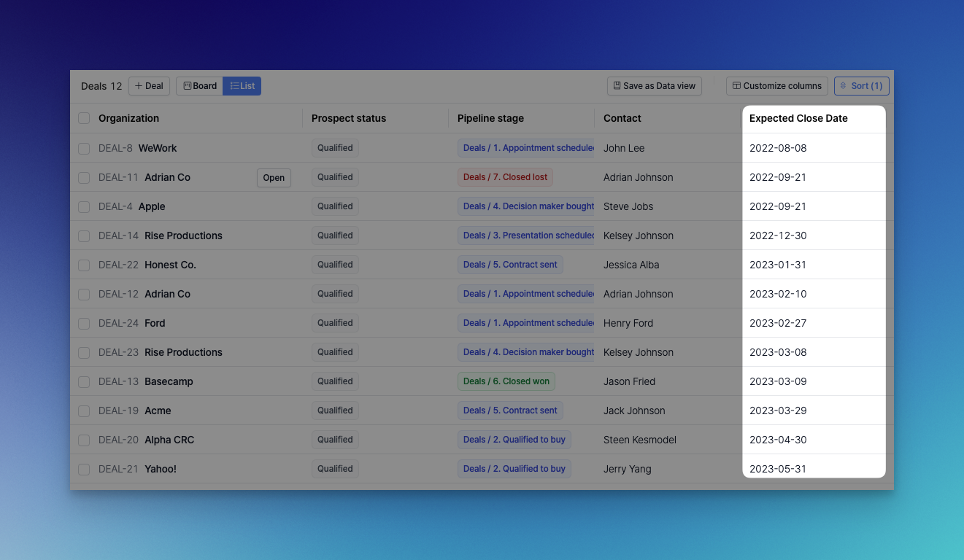Image resolution: width=964 pixels, height=560 pixels.
Task: Check the DEAL-8 WeWork row checkbox
Action: (x=84, y=148)
